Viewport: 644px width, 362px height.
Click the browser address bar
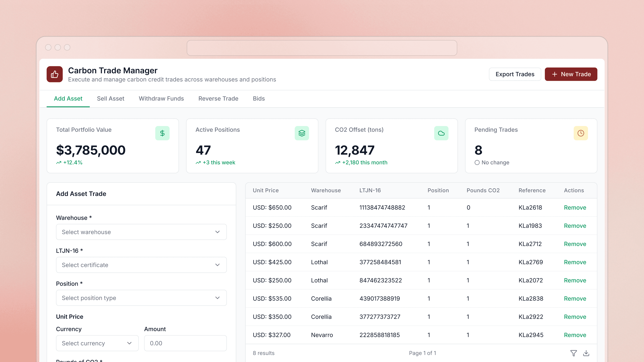click(x=322, y=48)
